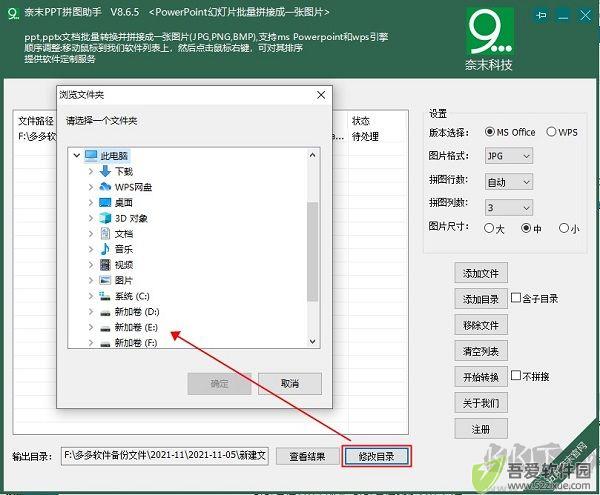The width and height of the screenshot is (600, 495).
Task: Click the WPS网盘 cloud icon
Action: (x=105, y=187)
